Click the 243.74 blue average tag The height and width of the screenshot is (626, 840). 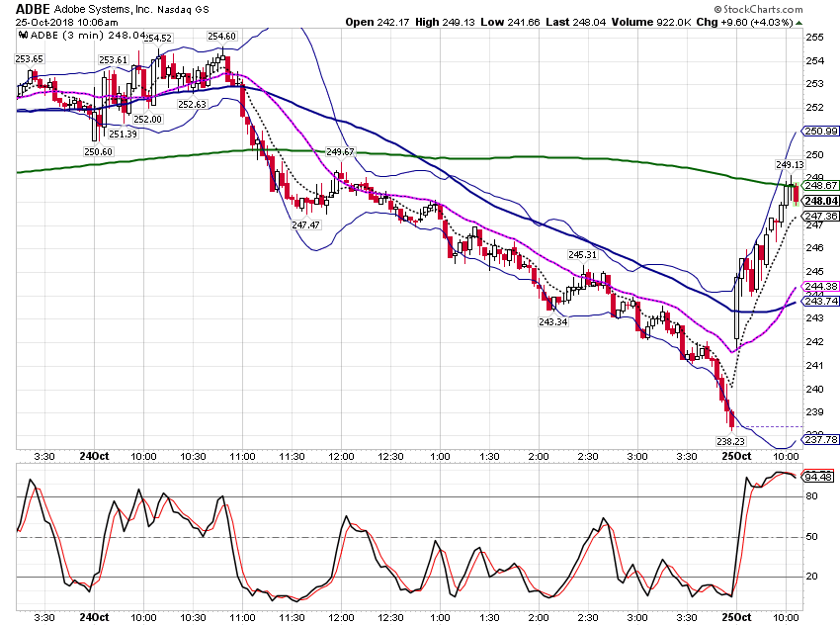(x=820, y=302)
